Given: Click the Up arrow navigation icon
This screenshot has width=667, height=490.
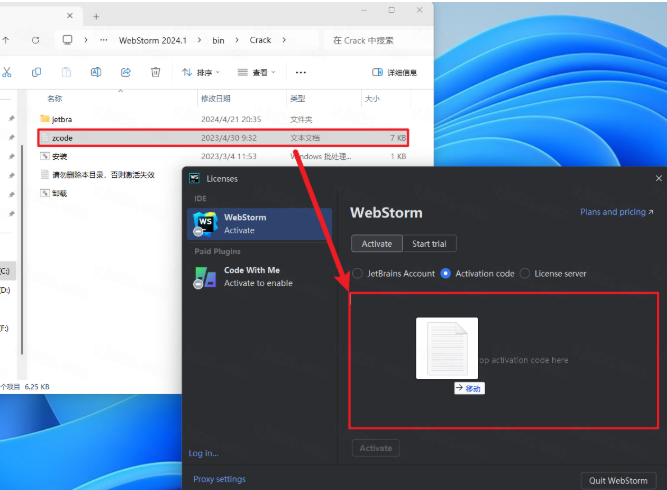Looking at the screenshot, I should (x=6, y=40).
